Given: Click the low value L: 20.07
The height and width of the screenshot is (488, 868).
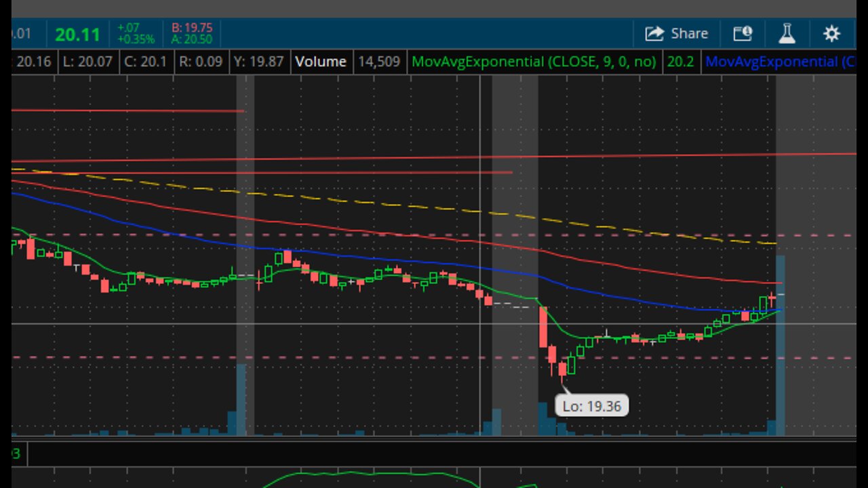Looking at the screenshot, I should [87, 62].
